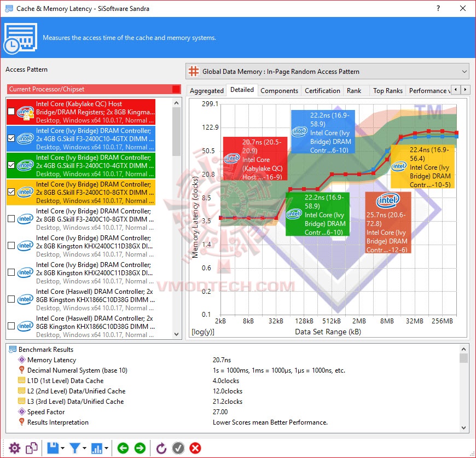476x458 pixels.
Task: Check the first Ivy Bridge Kingston KHX2400C11D38GX entry
Action: 11,245
